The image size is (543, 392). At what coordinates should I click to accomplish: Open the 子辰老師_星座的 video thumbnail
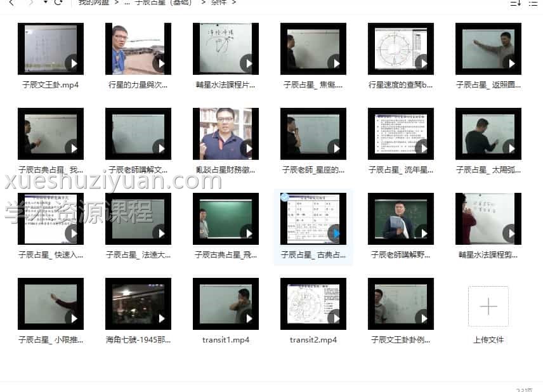313,133
